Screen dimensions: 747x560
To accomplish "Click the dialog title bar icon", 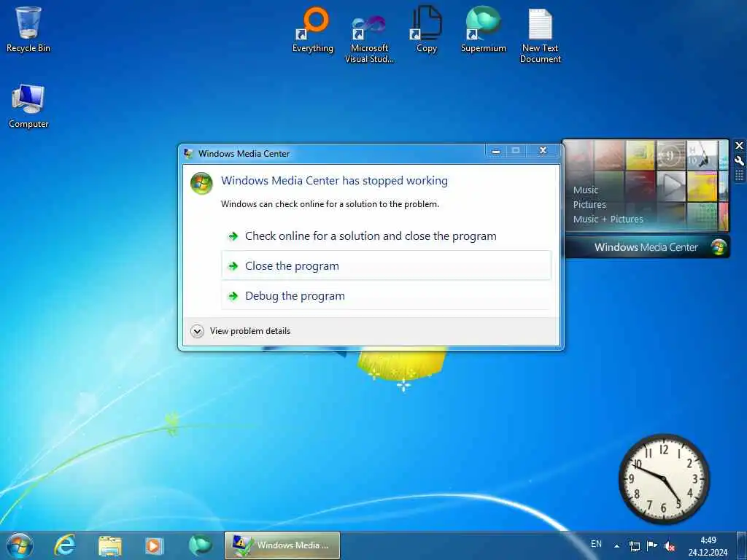I will [189, 154].
